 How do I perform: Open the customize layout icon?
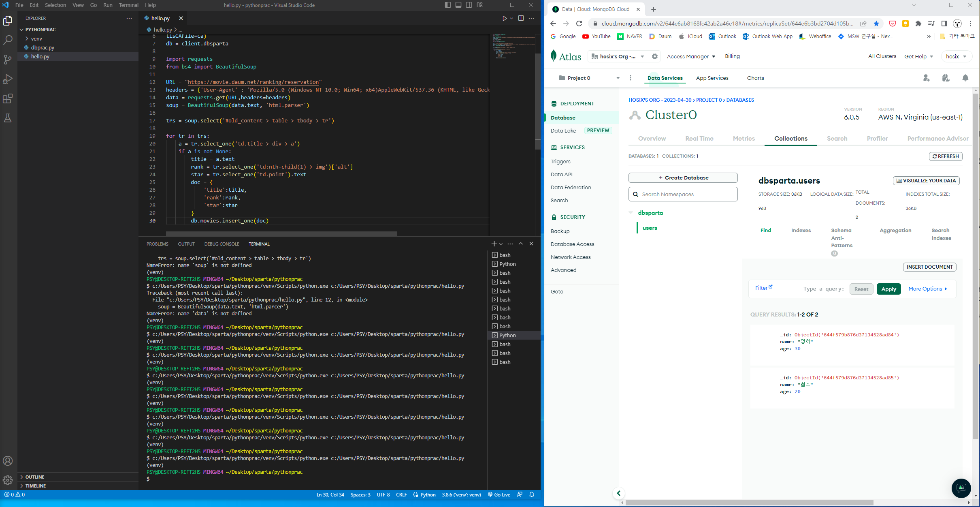480,5
